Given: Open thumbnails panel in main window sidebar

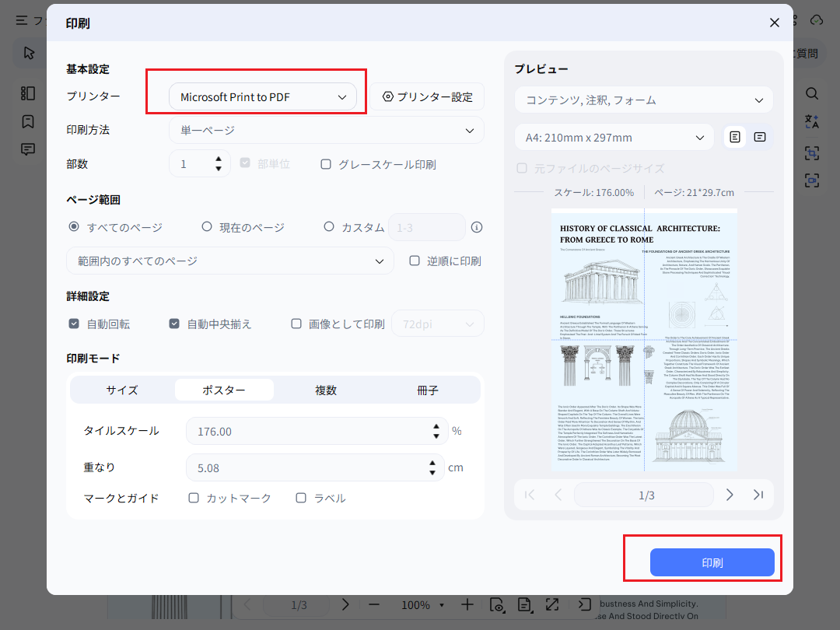Looking at the screenshot, I should (28, 93).
